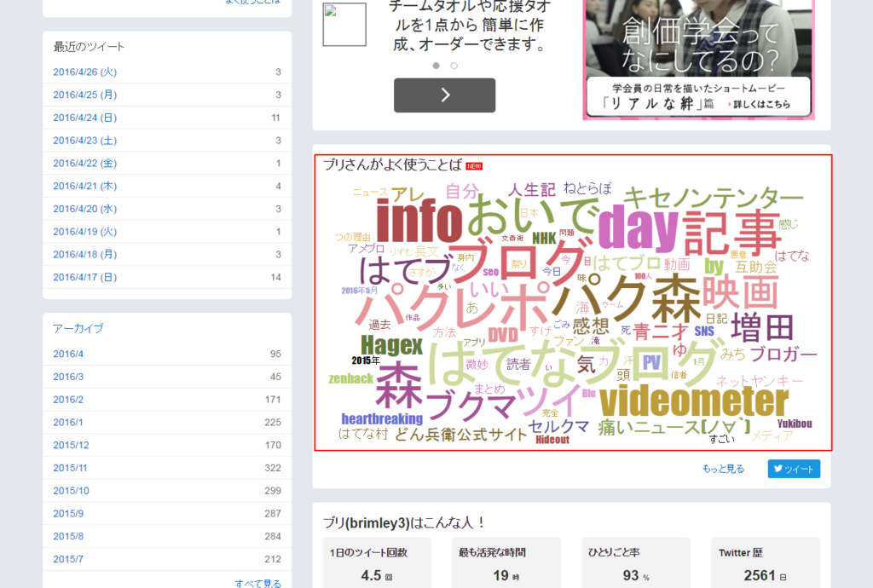873x588 pixels.
Task: Click word 'NHK' in the word cloud
Action: coord(544,239)
